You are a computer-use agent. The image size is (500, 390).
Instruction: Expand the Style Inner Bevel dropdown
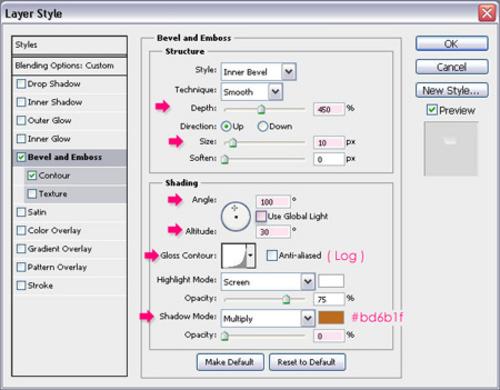[258, 72]
